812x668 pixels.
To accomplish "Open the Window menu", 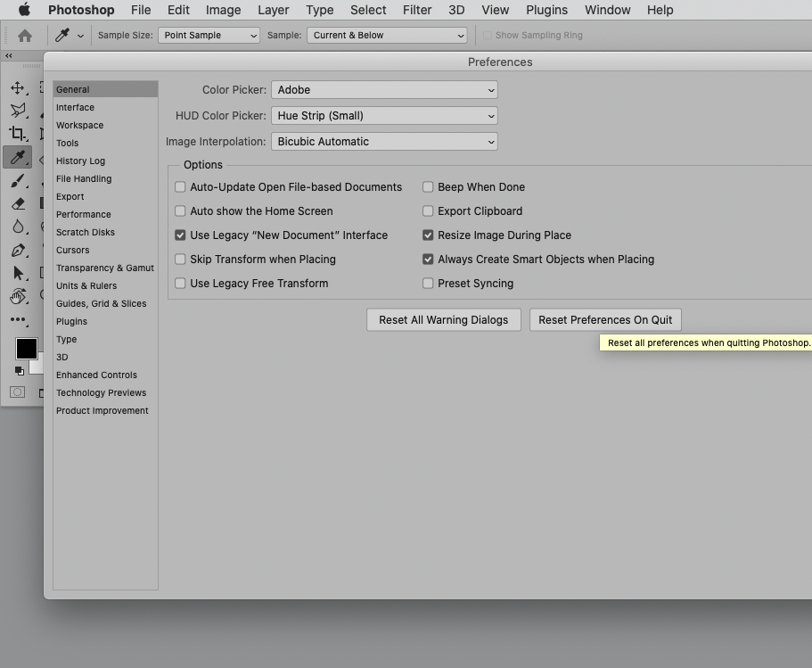I will (x=608, y=10).
